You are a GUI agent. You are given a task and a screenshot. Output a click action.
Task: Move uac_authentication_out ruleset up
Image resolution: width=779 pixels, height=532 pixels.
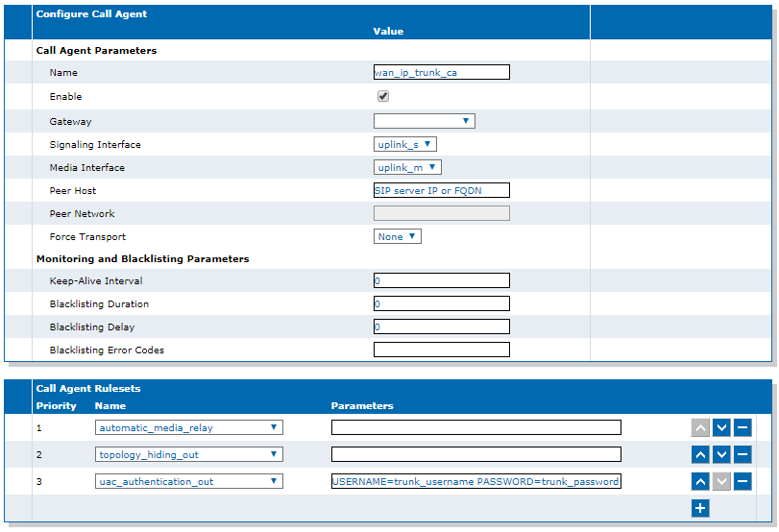pyautogui.click(x=700, y=481)
